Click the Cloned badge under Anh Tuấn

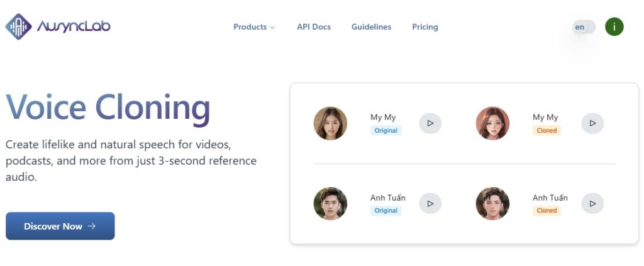[547, 211]
